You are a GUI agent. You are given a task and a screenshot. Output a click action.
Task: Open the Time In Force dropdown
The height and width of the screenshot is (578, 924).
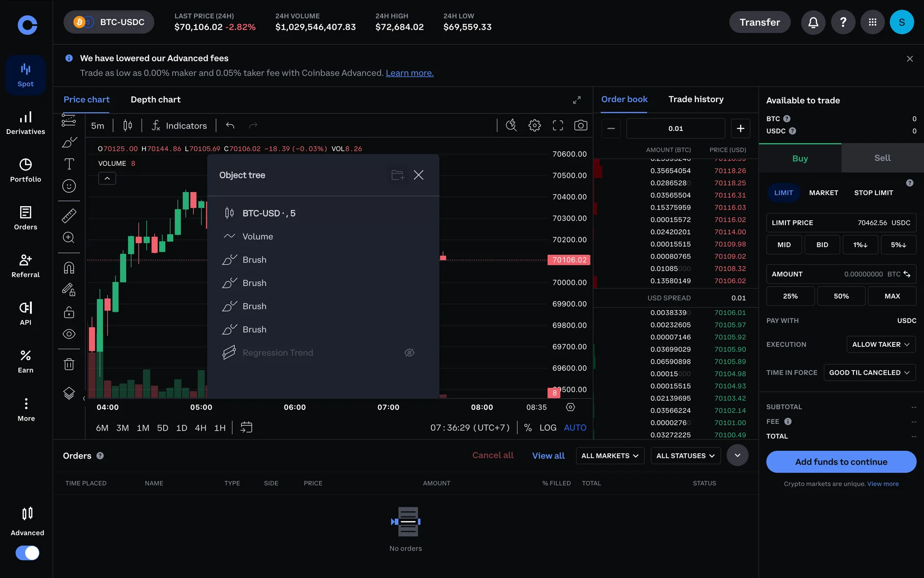(x=869, y=372)
